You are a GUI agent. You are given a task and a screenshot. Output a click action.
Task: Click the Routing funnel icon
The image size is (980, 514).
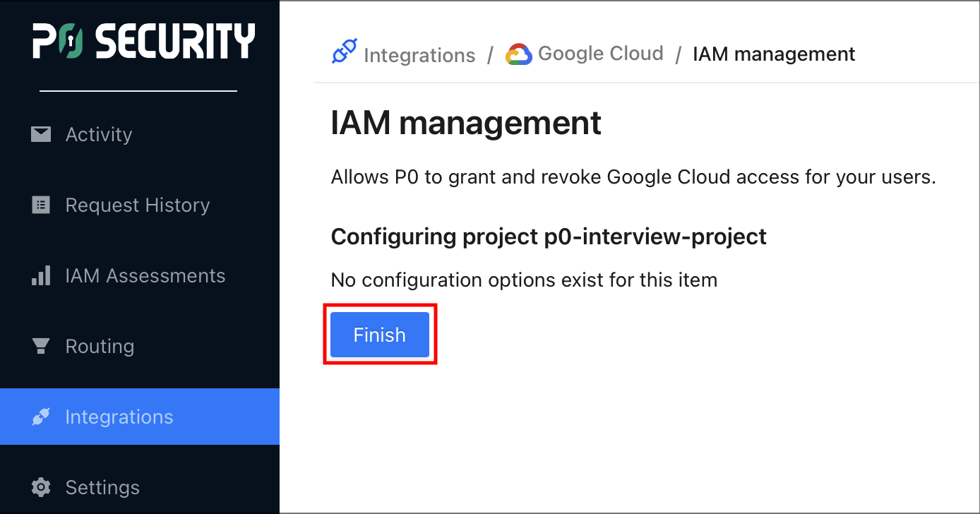pos(41,346)
